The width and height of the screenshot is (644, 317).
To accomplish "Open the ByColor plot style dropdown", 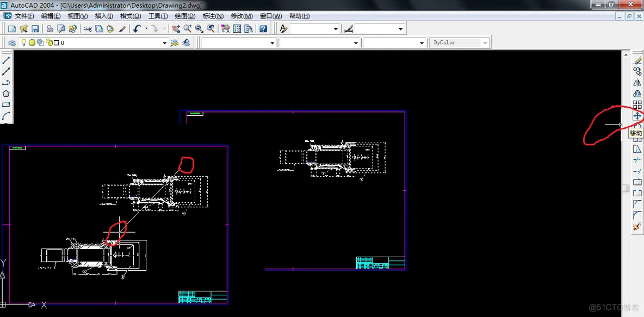I will (486, 43).
